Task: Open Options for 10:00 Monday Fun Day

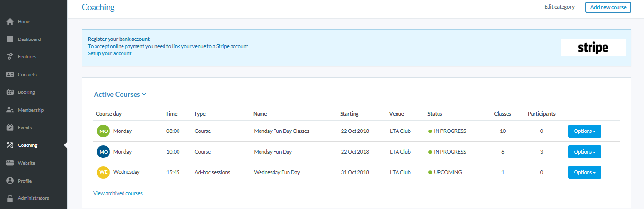Action: click(584, 152)
